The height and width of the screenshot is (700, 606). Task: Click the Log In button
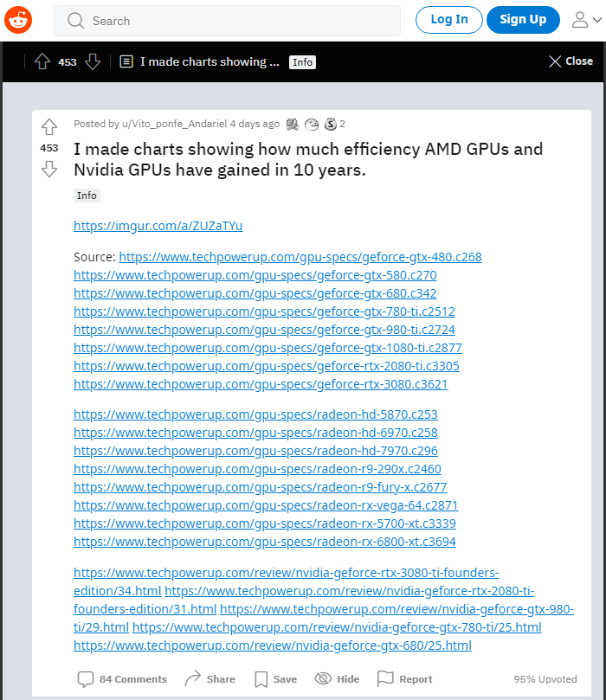point(448,20)
